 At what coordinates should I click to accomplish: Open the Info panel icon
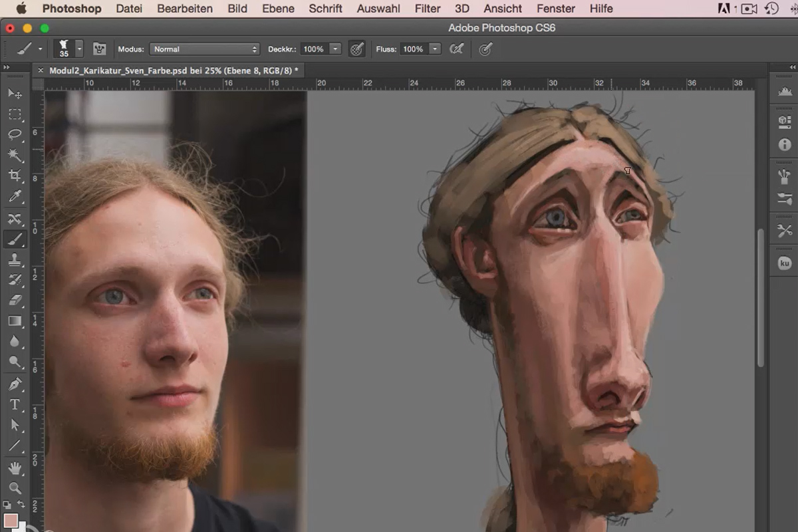click(785, 144)
